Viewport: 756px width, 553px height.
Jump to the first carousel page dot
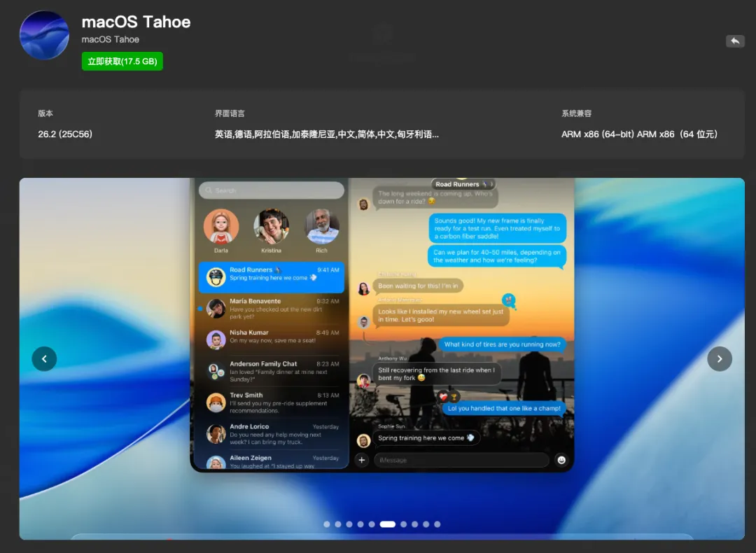point(327,524)
